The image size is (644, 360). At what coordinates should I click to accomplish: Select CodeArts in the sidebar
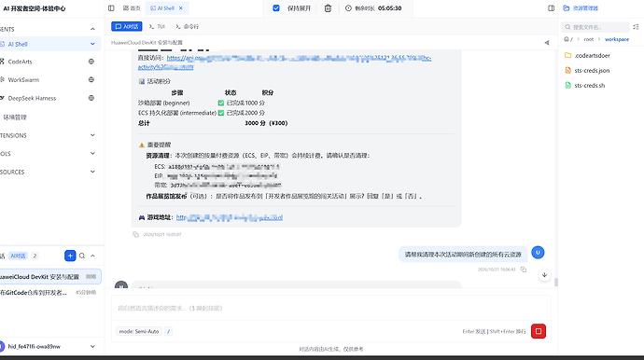[x=20, y=62]
